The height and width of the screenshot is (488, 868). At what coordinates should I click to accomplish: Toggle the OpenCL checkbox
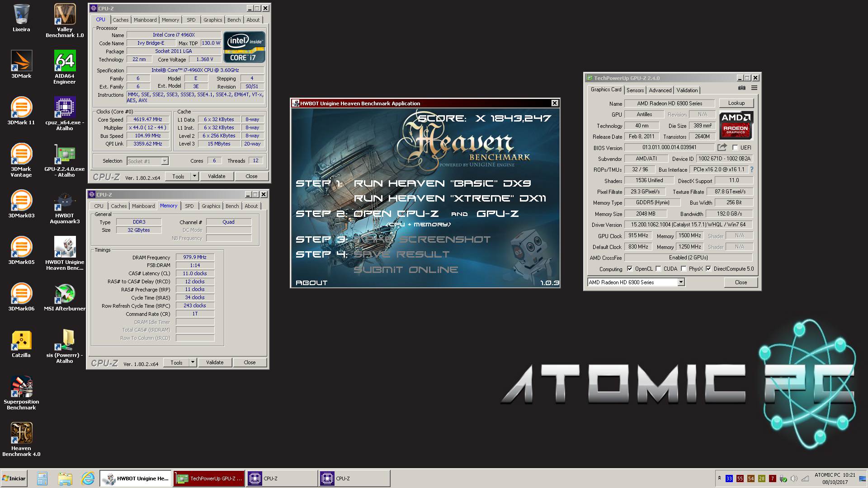(629, 269)
